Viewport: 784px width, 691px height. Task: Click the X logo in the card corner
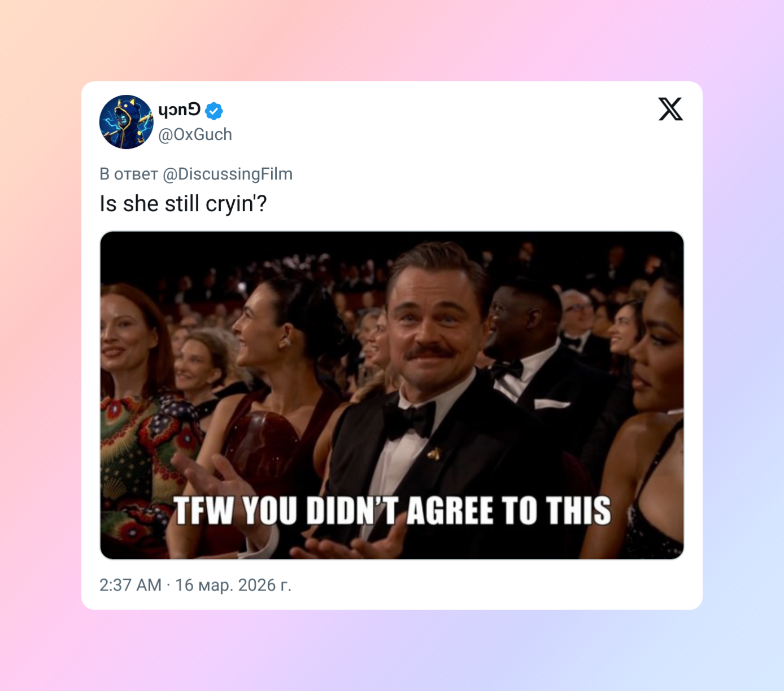click(x=670, y=109)
